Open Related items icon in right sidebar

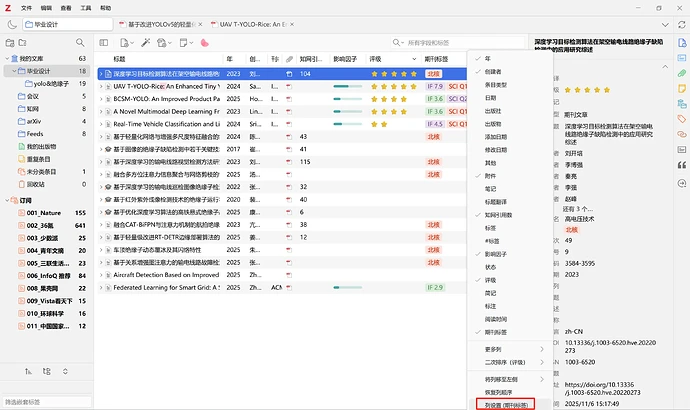point(682,134)
